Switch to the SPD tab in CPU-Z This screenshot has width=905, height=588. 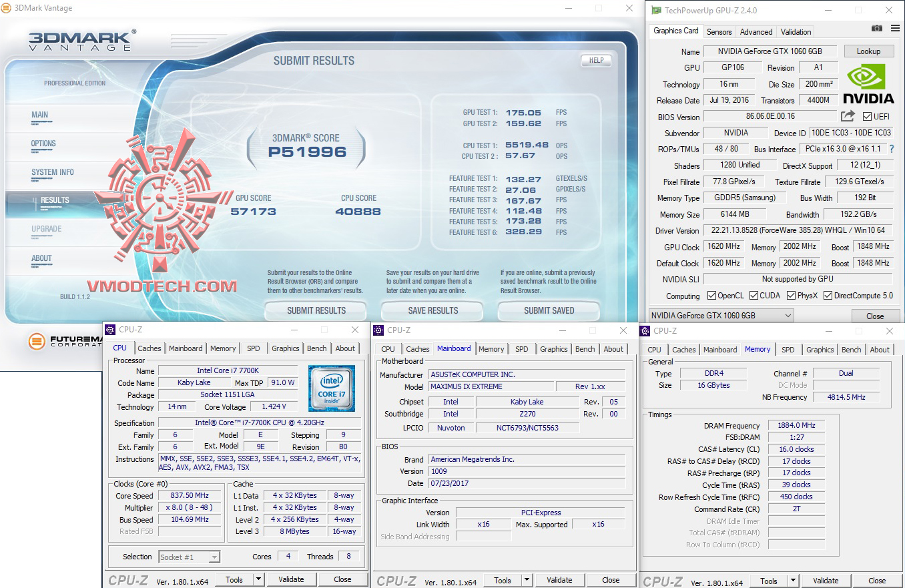pyautogui.click(x=254, y=348)
